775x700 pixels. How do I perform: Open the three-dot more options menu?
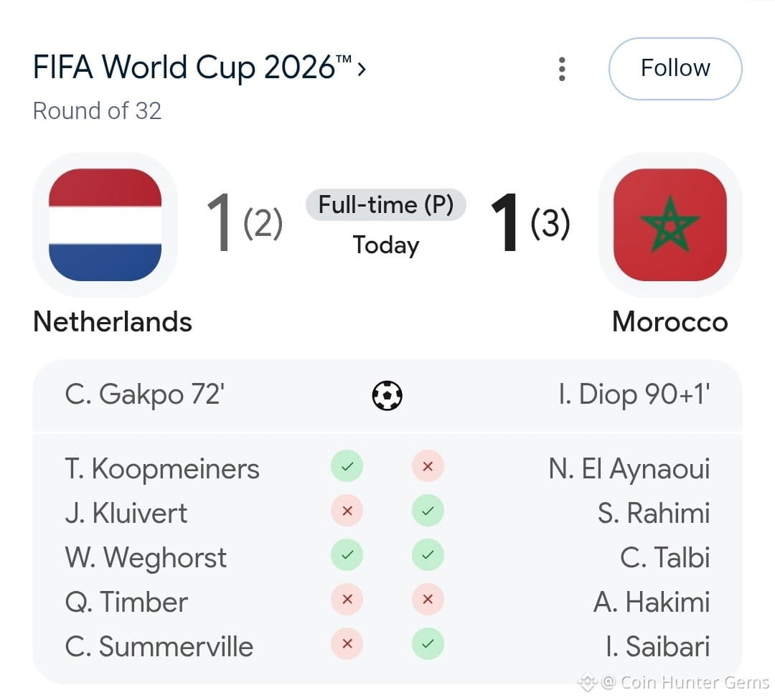click(561, 69)
